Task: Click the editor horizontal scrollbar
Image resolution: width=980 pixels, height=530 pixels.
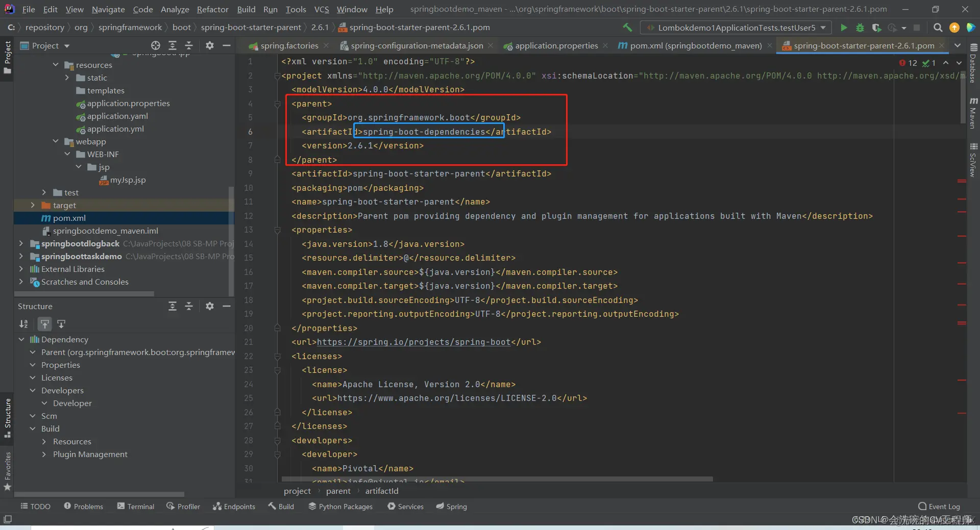Action: point(497,479)
